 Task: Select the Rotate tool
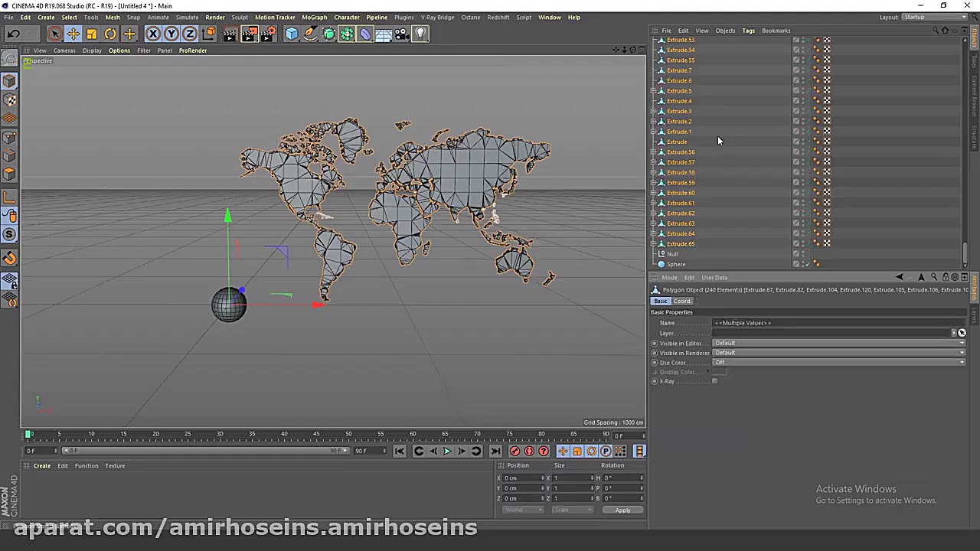[x=110, y=33]
